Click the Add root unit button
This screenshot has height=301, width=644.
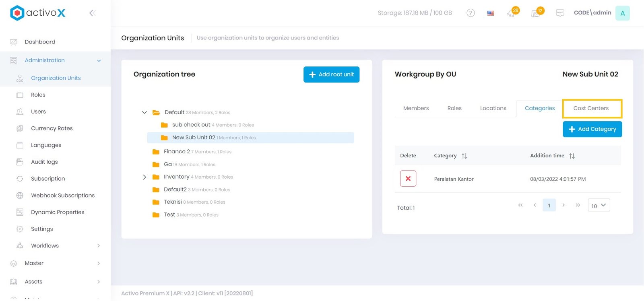coord(331,74)
